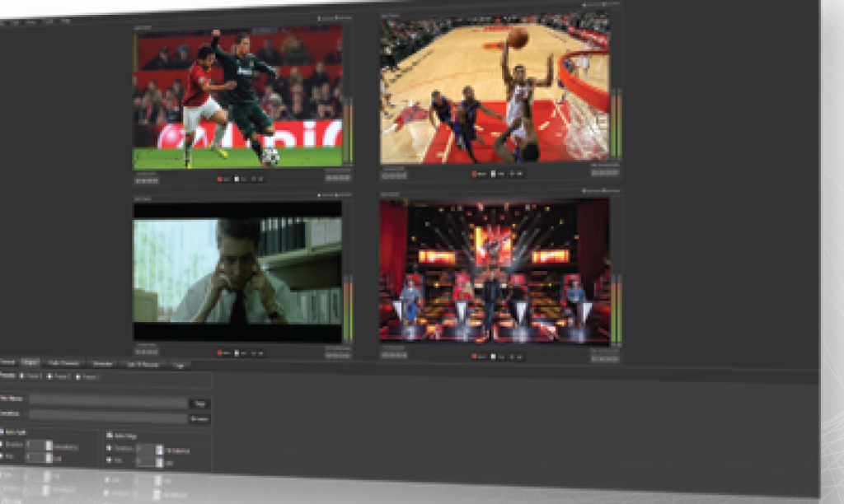Open the last tab in the settings panel
This screenshot has width=844, height=504.
(179, 363)
